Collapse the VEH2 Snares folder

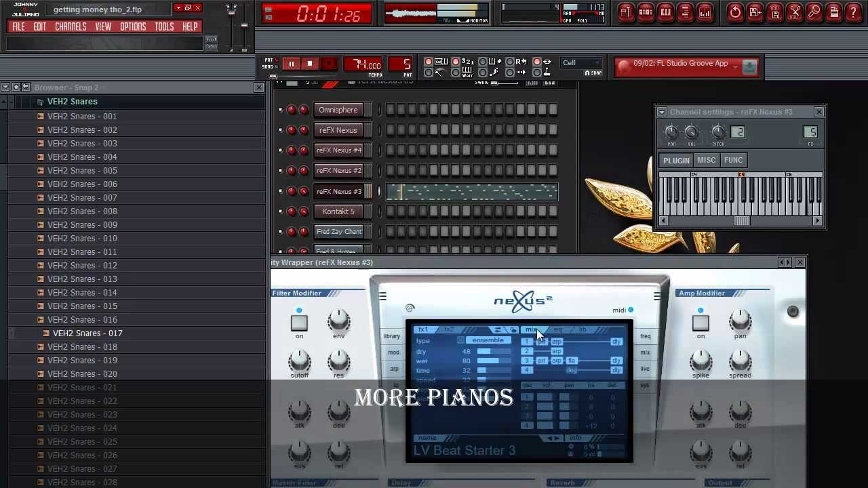point(41,102)
